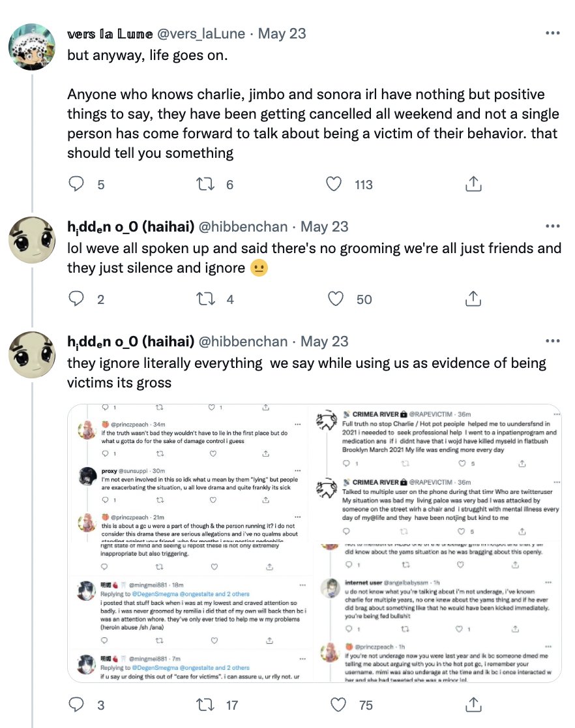
Task: Open the @hibbenchan handle on first reply
Action: point(243,226)
